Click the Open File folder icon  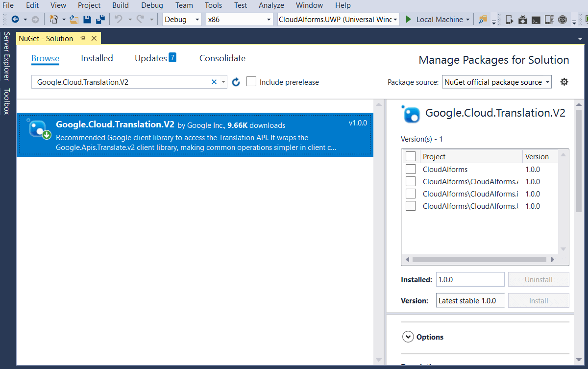click(74, 20)
